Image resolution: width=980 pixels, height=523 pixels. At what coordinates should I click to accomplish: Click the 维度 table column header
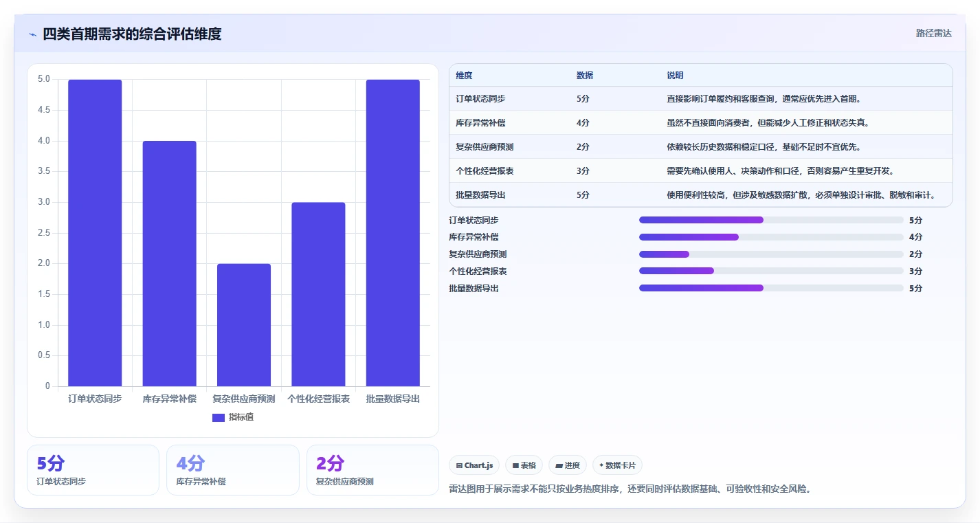(x=464, y=76)
